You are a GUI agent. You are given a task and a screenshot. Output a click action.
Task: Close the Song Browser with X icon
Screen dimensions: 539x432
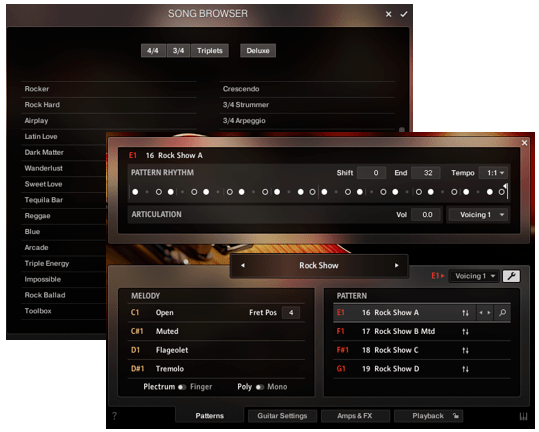pyautogui.click(x=388, y=14)
